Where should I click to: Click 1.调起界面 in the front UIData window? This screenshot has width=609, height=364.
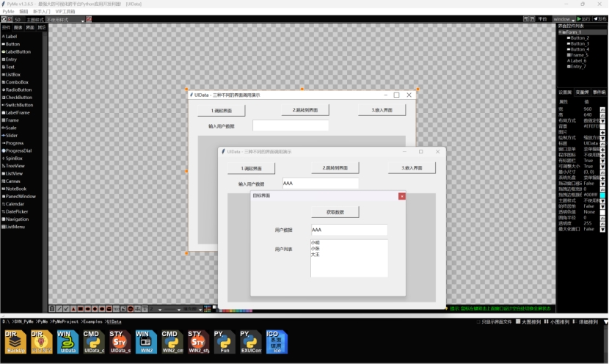tap(251, 169)
